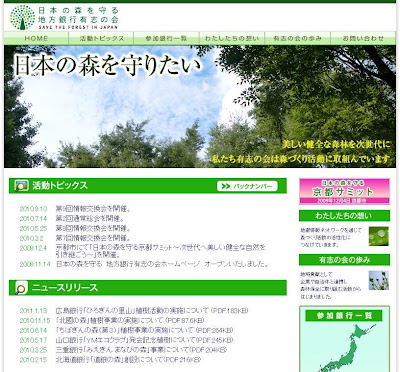400x372 pixels.
Task: Open the 2010.3.2 情報交換会 topic
Action: 93,238
